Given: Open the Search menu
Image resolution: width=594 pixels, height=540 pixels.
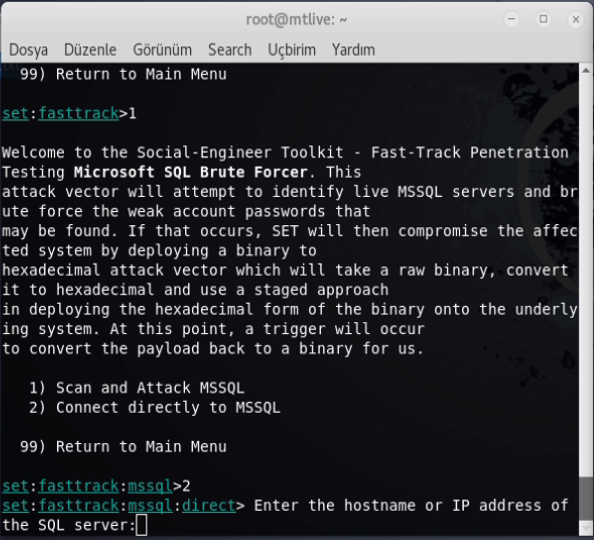Looking at the screenshot, I should click(230, 50).
